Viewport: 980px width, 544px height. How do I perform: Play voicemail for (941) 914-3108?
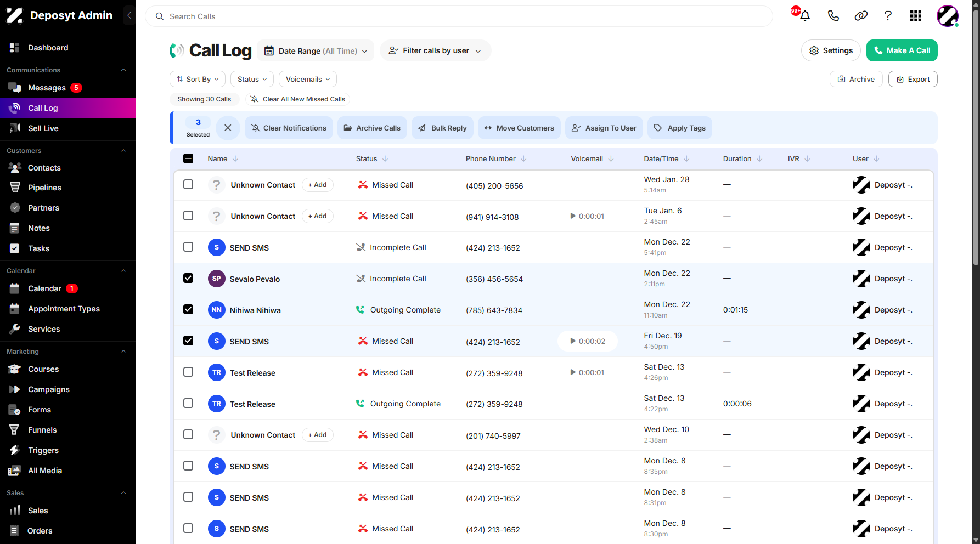pos(587,216)
